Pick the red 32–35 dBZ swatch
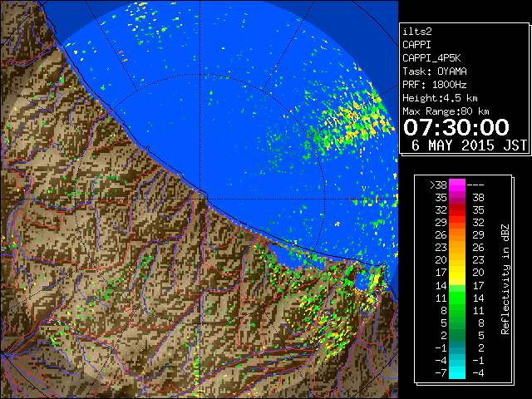The image size is (532, 399). point(457,210)
